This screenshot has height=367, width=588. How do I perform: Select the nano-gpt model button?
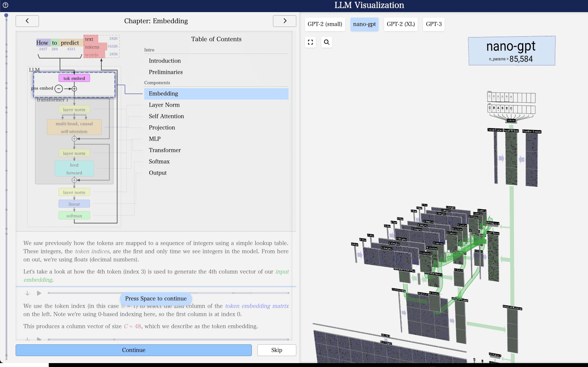(364, 24)
